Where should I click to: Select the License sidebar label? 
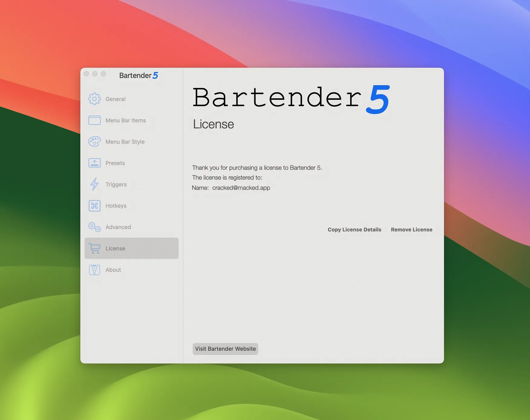(115, 248)
